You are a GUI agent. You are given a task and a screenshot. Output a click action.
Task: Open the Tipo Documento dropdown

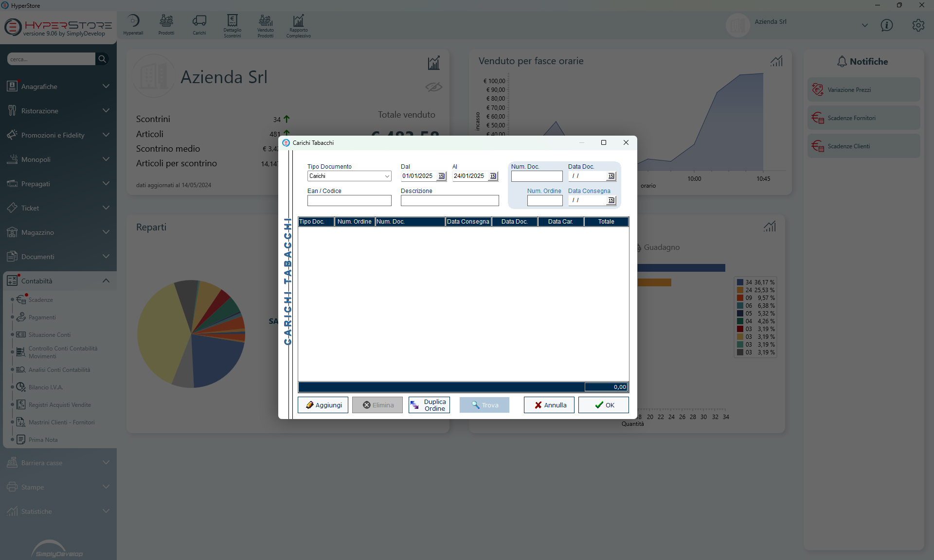point(387,176)
